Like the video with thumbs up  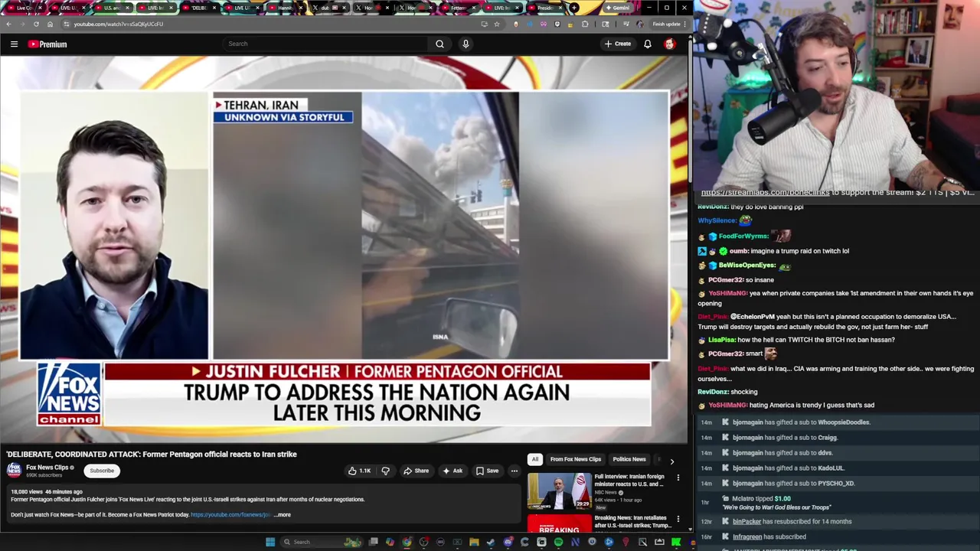(359, 471)
